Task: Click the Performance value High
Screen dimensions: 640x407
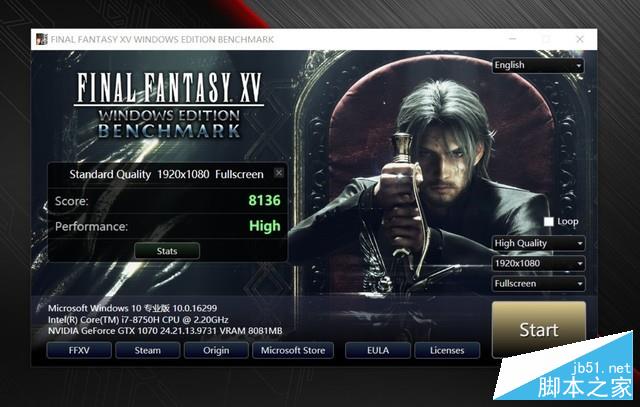Action: point(265,226)
